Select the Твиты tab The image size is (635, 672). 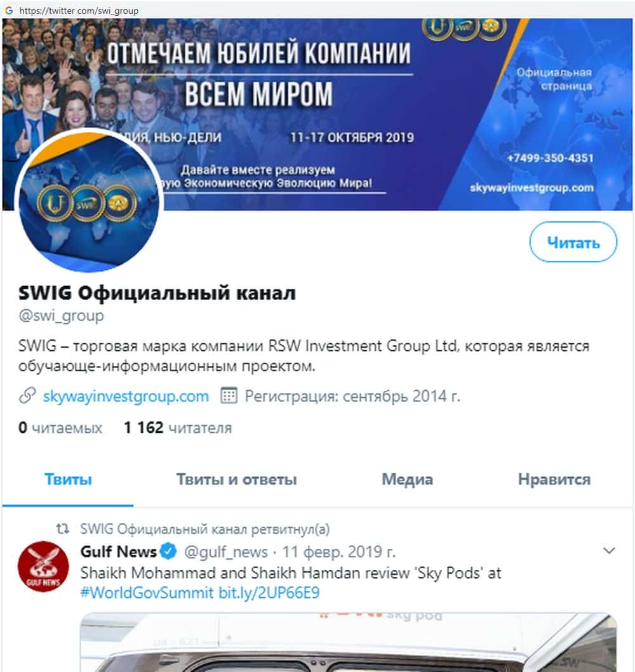tap(68, 479)
